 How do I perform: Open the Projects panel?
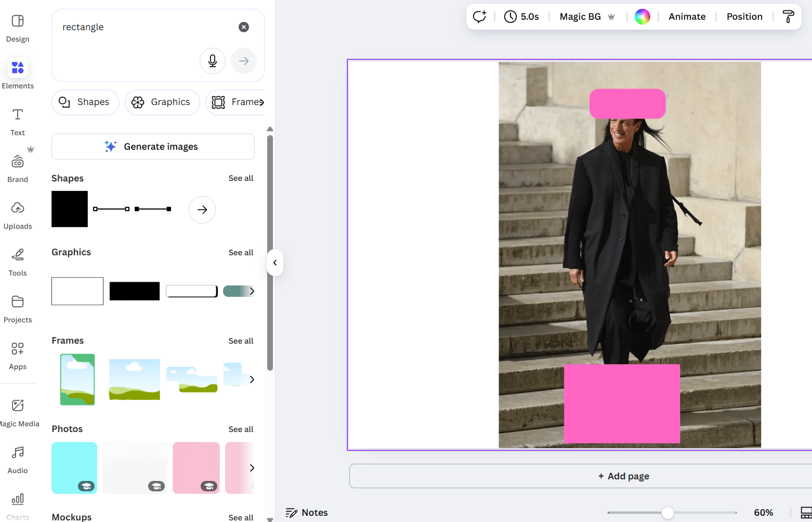click(x=18, y=309)
